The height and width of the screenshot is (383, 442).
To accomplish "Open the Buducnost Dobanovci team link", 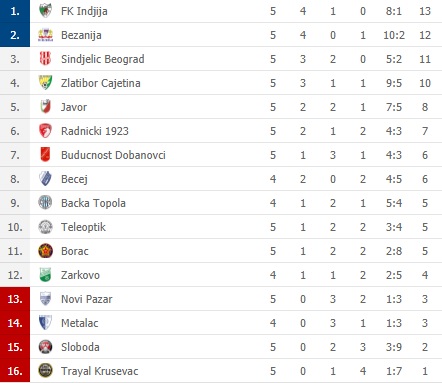I will 113,155.
